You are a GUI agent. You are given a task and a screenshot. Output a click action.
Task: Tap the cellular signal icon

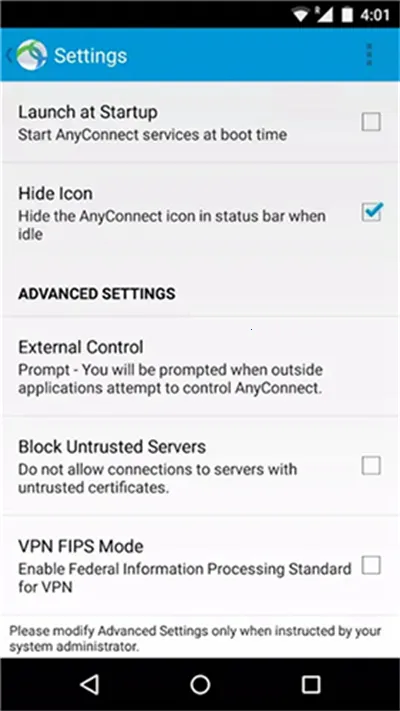(x=324, y=15)
